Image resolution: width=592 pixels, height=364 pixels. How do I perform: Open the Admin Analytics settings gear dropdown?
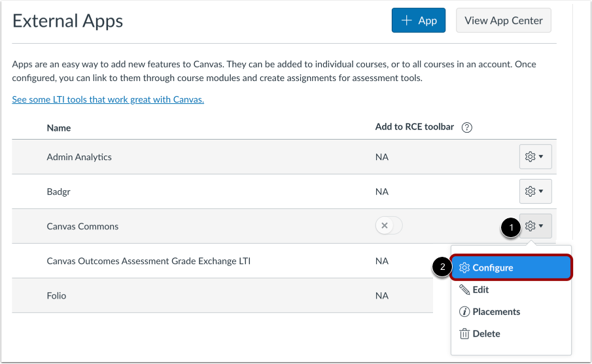coord(535,157)
